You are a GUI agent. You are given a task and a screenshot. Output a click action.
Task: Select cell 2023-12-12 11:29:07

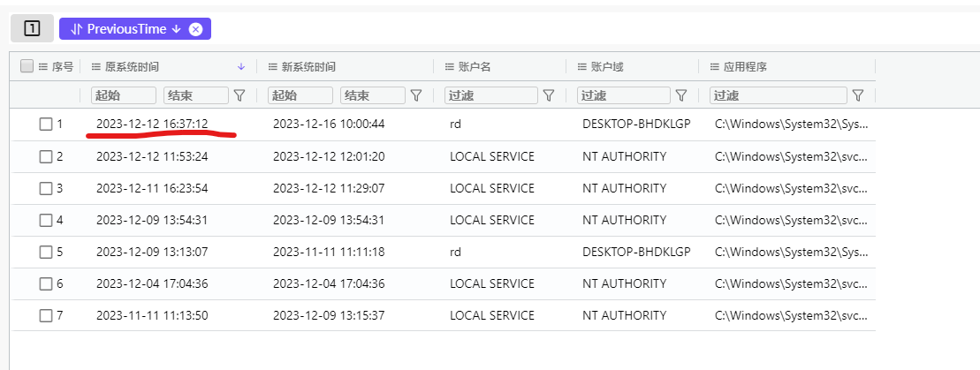[329, 188]
